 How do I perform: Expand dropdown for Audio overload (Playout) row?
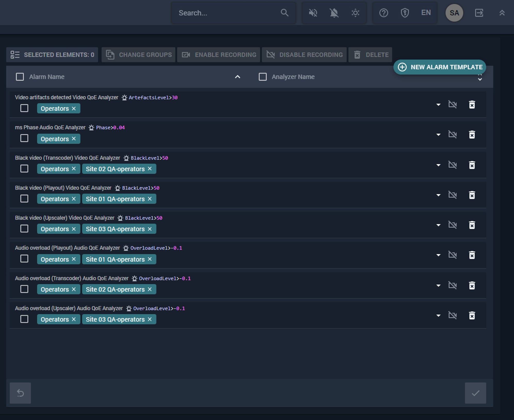click(x=438, y=255)
